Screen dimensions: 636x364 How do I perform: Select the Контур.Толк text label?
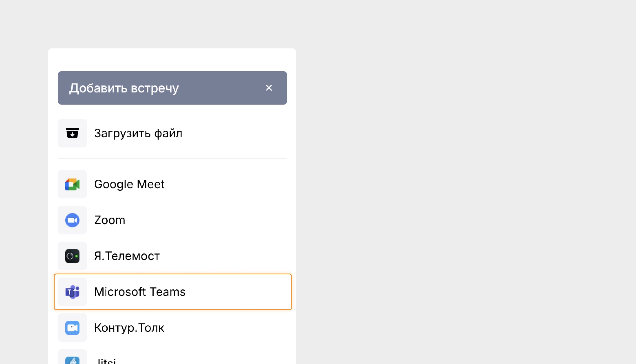coord(129,328)
